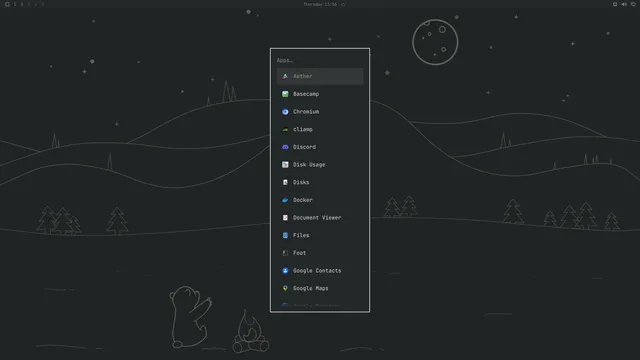
Task: Launch the Files manager entry
Action: pyautogui.click(x=320, y=236)
